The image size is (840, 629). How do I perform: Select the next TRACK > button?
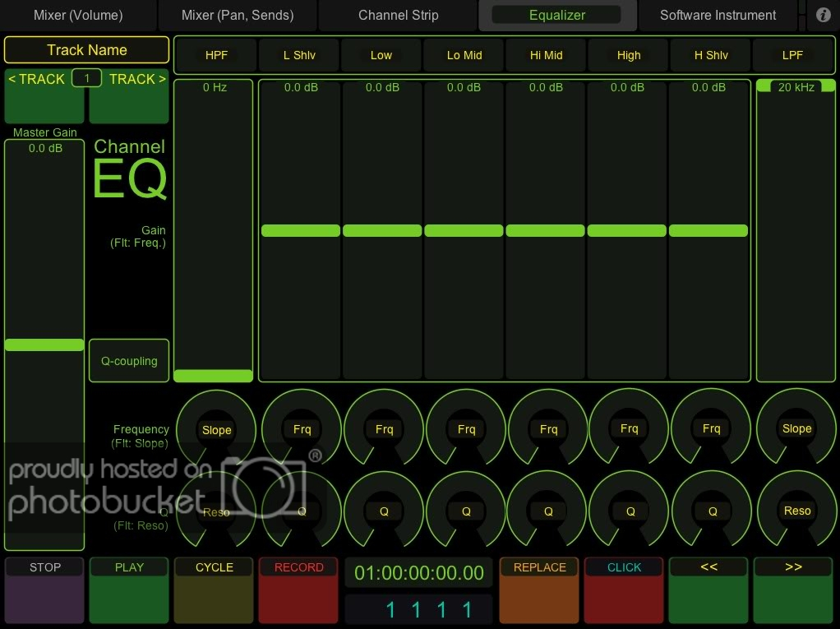point(129,97)
